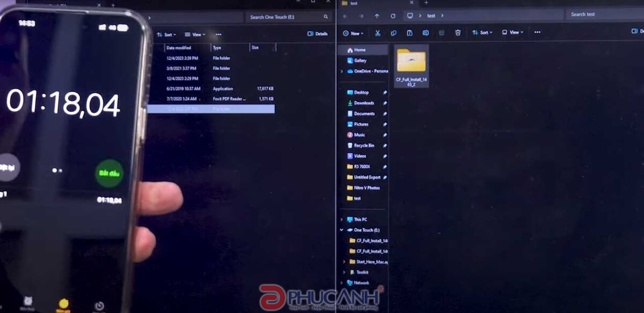Image resolution: width=644 pixels, height=313 pixels.
Task: Go up one folder level in test window
Action: [x=377, y=16]
